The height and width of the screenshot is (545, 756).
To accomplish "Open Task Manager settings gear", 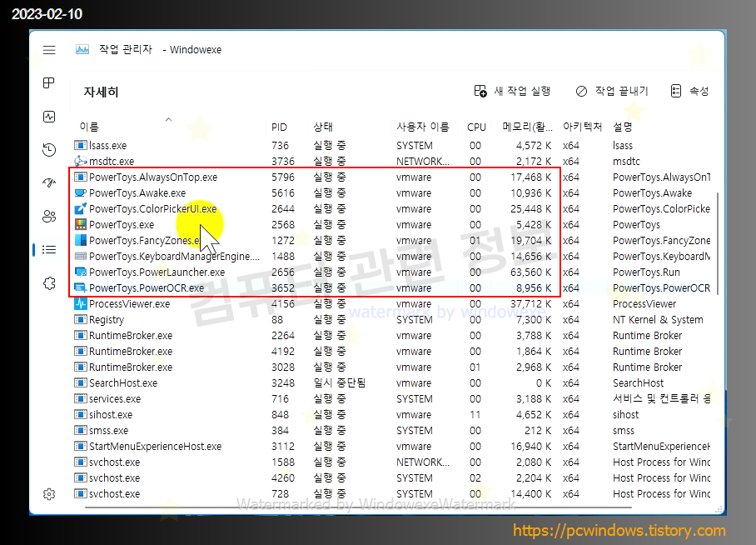I will tap(49, 494).
